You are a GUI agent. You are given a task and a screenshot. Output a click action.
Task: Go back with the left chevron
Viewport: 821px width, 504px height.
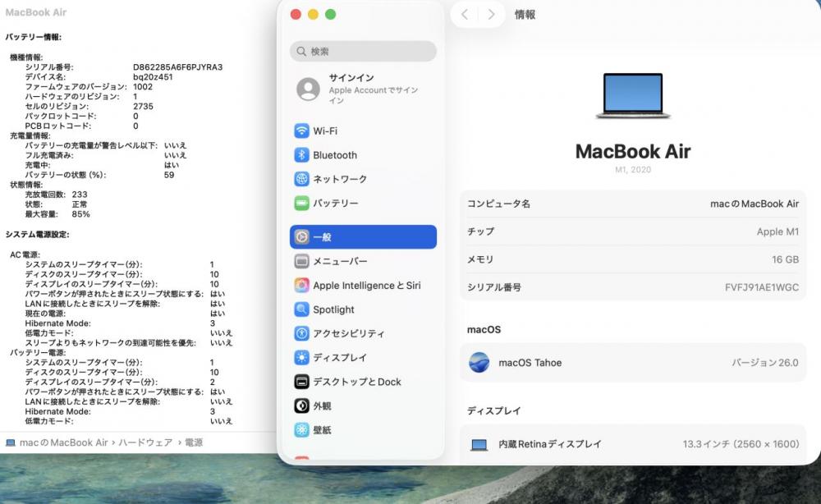click(x=465, y=15)
